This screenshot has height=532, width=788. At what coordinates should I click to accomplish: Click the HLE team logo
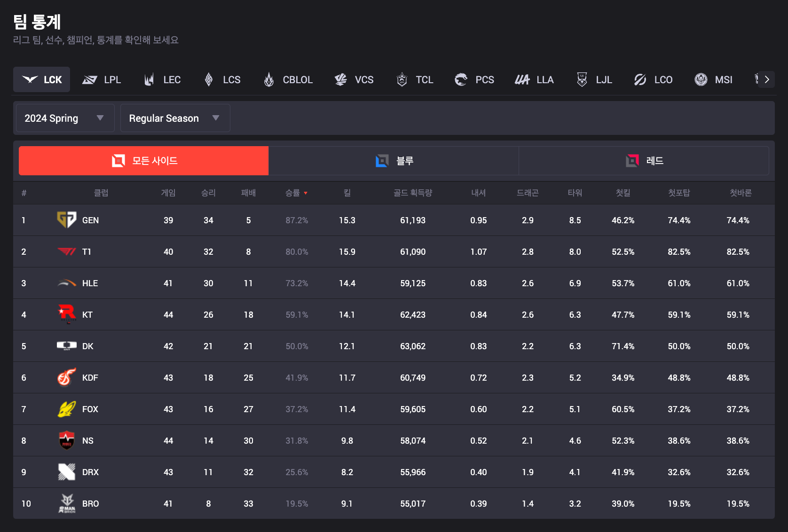coord(66,283)
